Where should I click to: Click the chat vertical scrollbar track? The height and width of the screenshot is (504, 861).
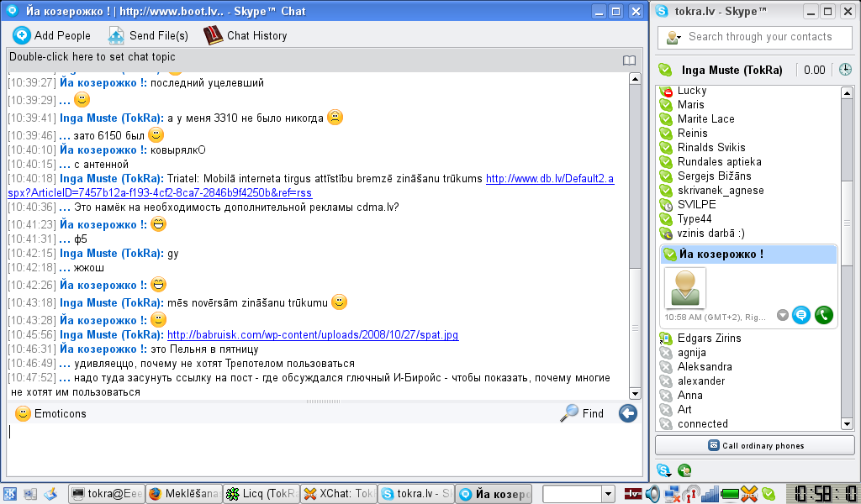click(635, 236)
